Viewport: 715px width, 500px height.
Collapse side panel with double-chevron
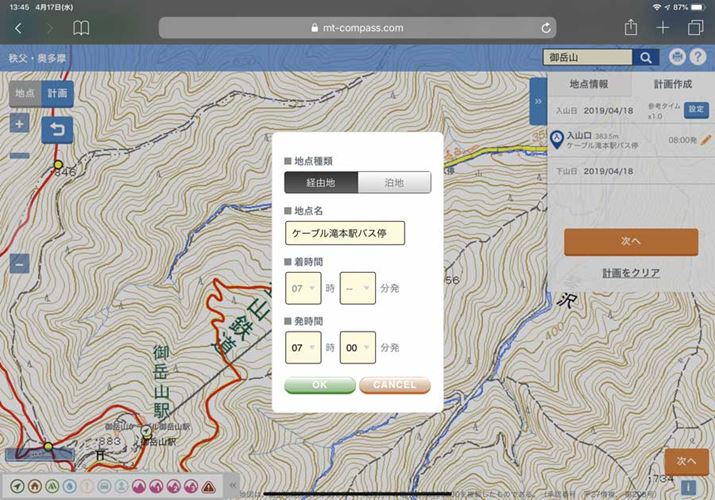coord(538,101)
